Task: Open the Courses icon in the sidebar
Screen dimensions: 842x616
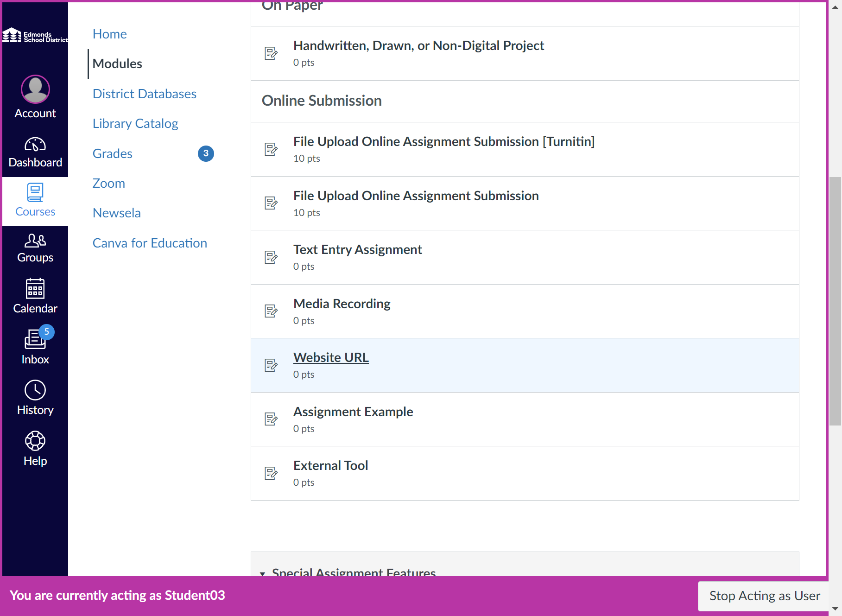Action: [x=35, y=192]
